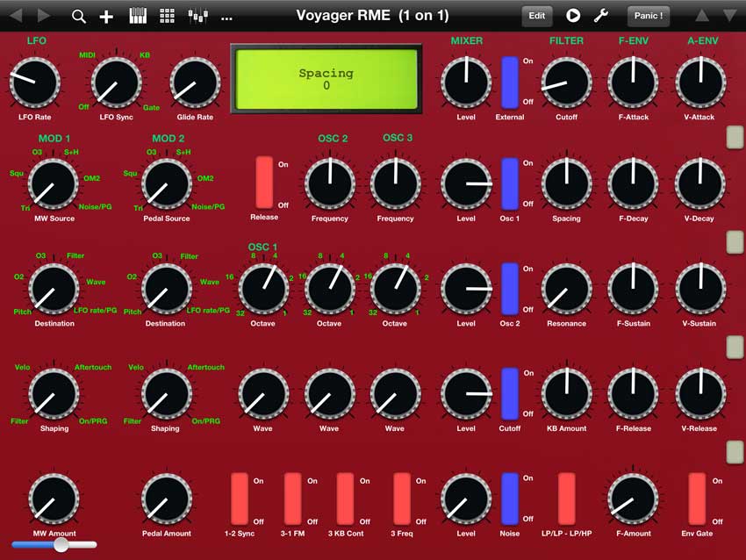This screenshot has height=560, width=746.
Task: Click the down triangle preset arrow
Action: click(729, 16)
